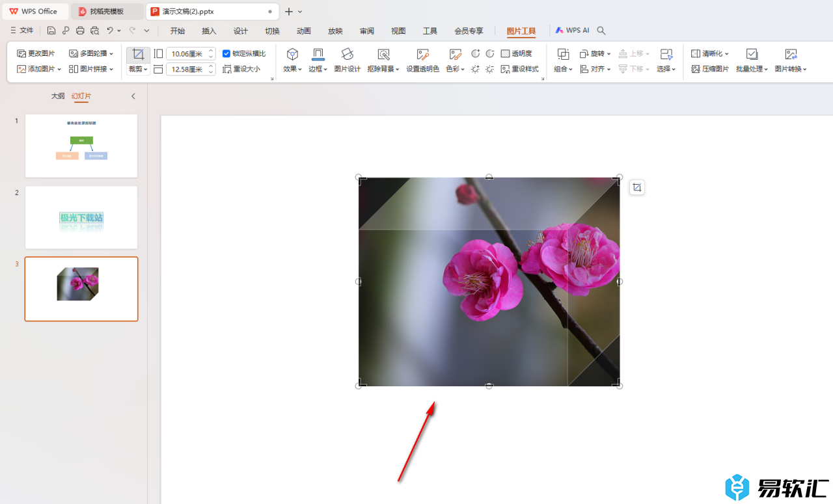Screen dimensions: 833x504
Task: Collapse the slide panel with chevron
Action: [133, 96]
